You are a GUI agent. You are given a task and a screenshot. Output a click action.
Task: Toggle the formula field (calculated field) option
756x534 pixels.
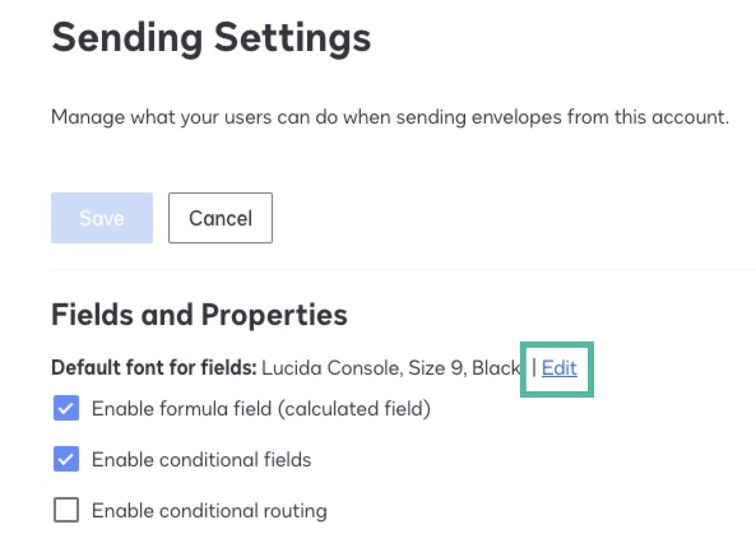tap(66, 408)
